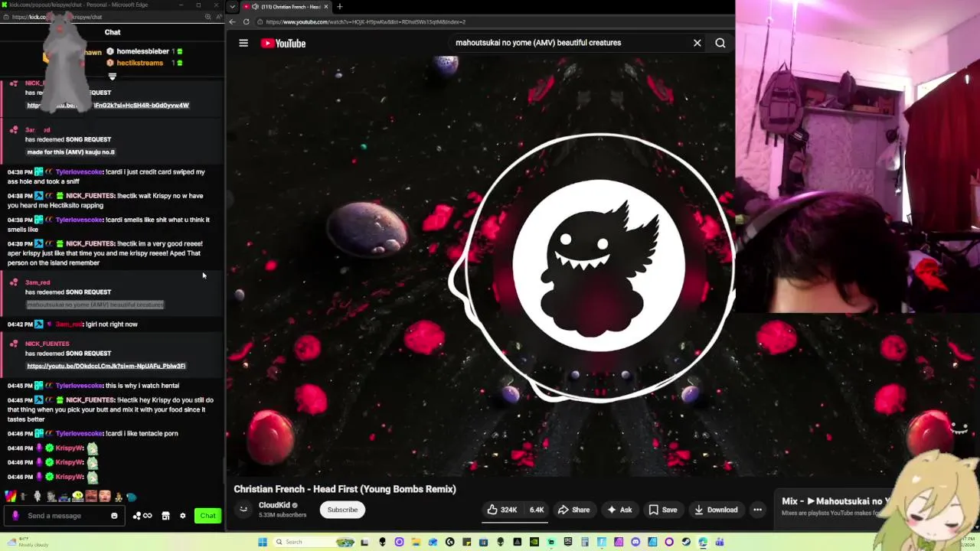
Task: Go to the YouTube home logo
Action: tap(283, 43)
